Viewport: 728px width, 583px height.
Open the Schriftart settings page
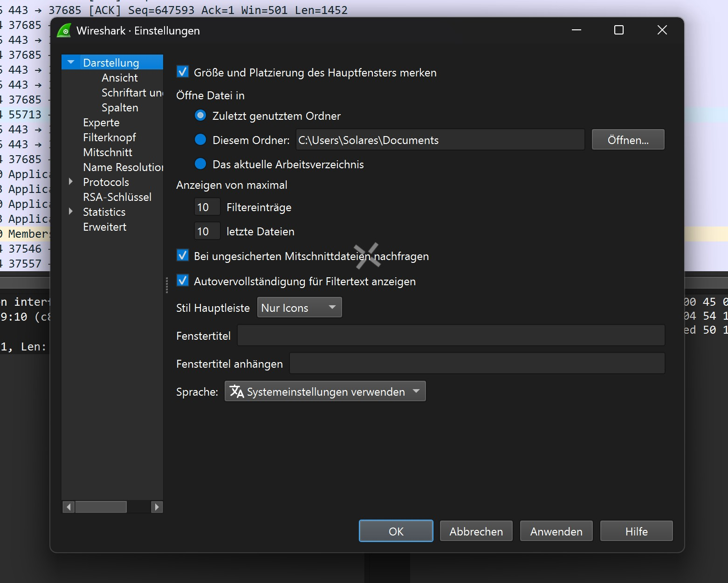[x=132, y=92]
